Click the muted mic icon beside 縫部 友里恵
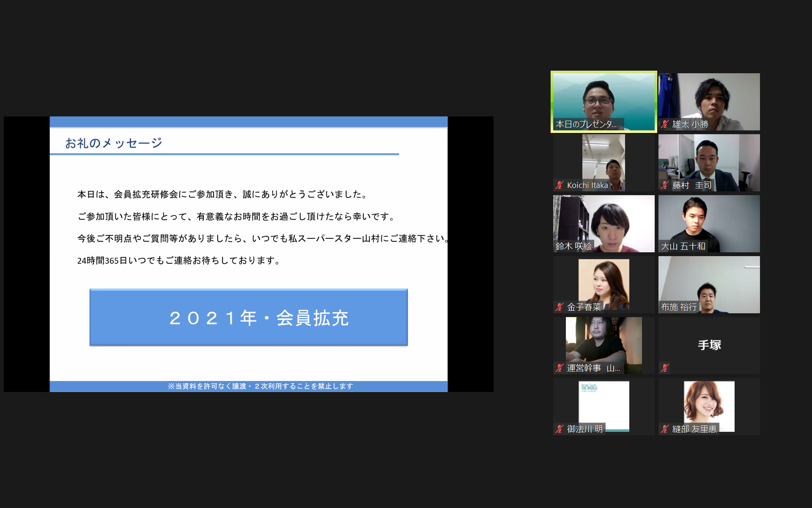This screenshot has width=812, height=508. tap(665, 429)
